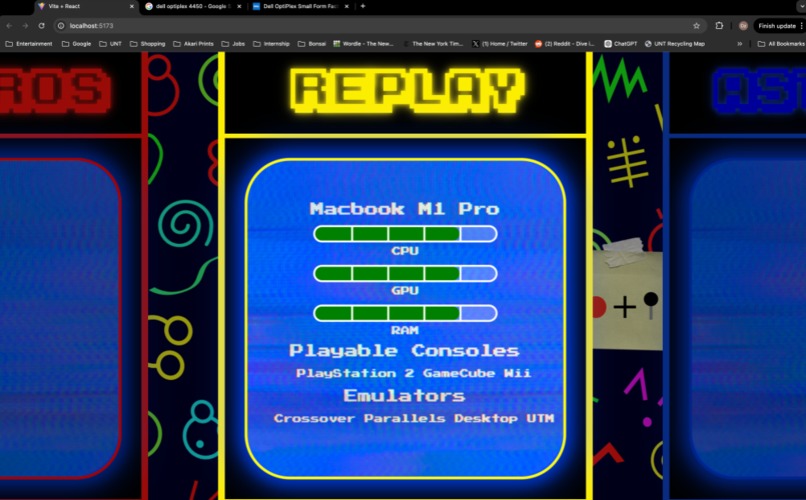Open the Entertainment bookmarks folder

(29, 44)
